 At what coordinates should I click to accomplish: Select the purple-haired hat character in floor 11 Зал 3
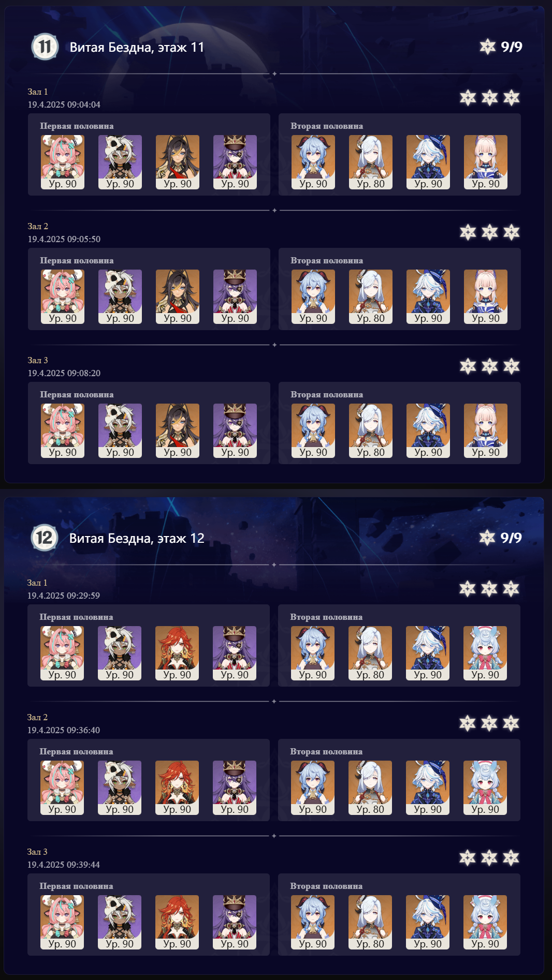click(x=235, y=431)
